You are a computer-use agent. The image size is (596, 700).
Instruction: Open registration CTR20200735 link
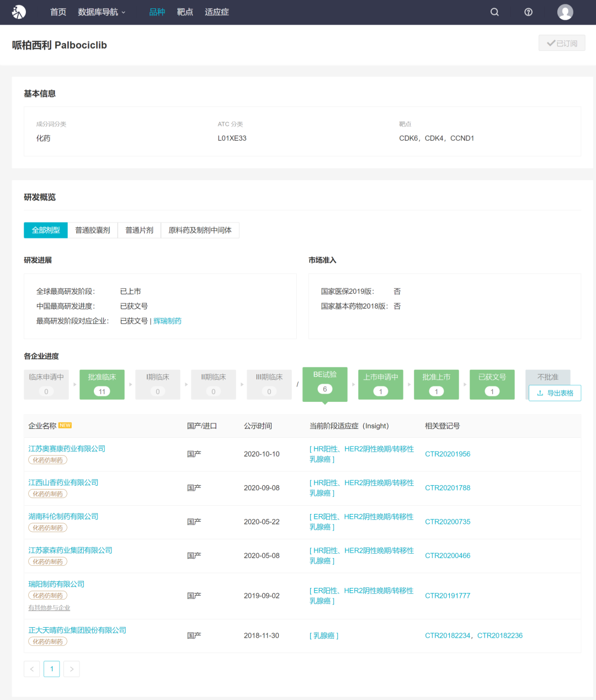[448, 522]
